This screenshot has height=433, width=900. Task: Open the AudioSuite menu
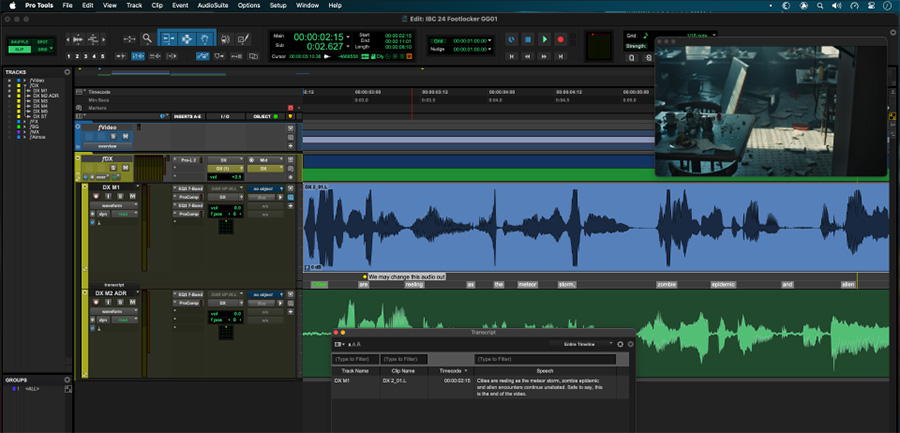click(212, 5)
